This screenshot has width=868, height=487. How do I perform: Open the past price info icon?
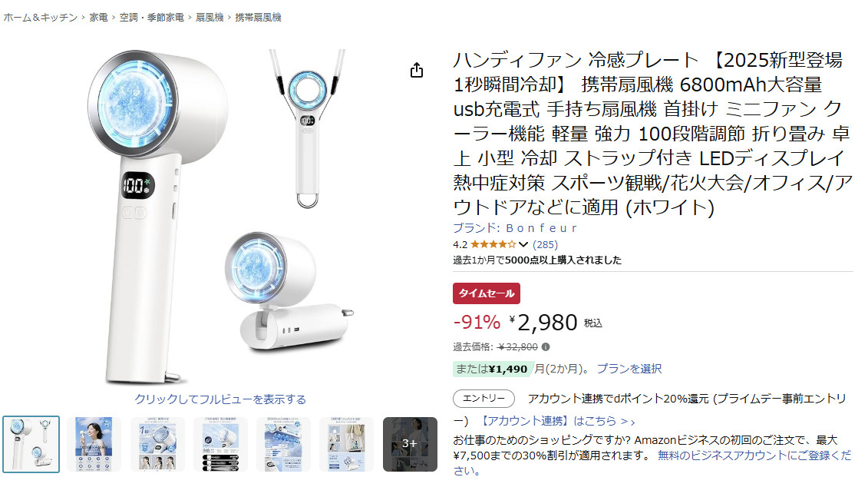coord(545,347)
